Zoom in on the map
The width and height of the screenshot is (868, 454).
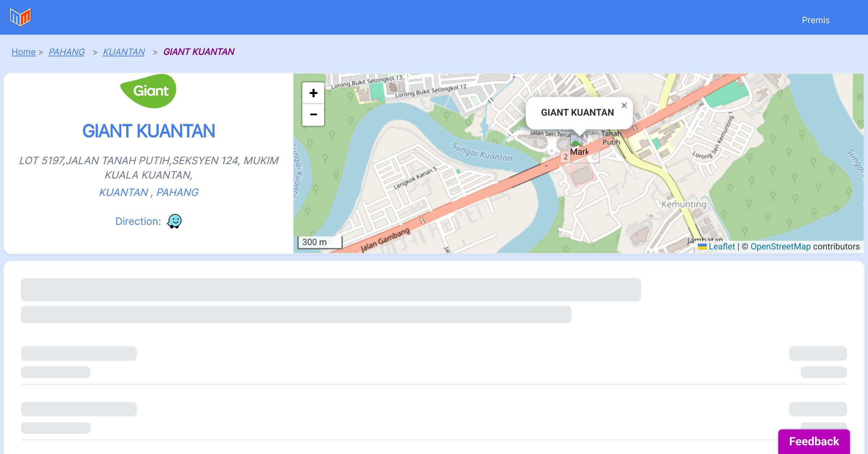pyautogui.click(x=313, y=93)
